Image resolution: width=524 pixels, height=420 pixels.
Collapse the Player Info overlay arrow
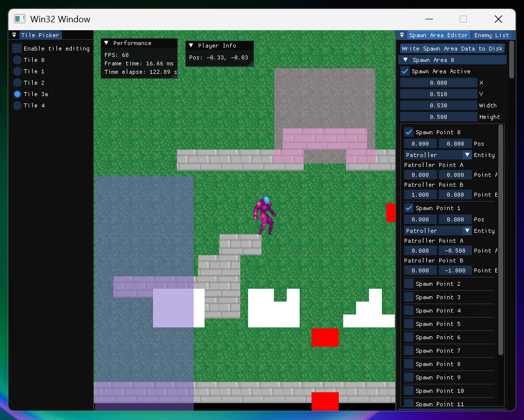coord(190,45)
